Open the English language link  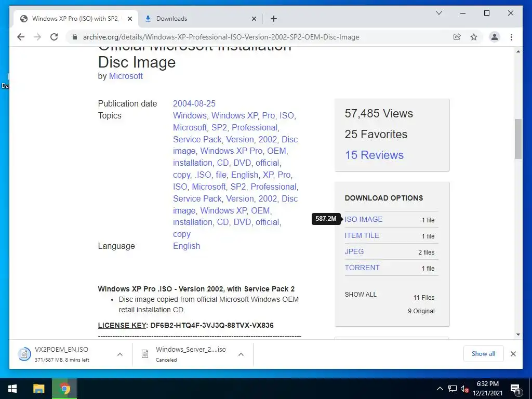187,246
